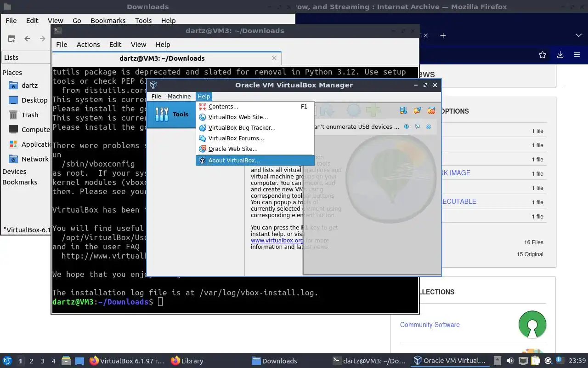Choose VirtualBox Web Site menu entry
This screenshot has height=368, width=588.
(x=255, y=117)
